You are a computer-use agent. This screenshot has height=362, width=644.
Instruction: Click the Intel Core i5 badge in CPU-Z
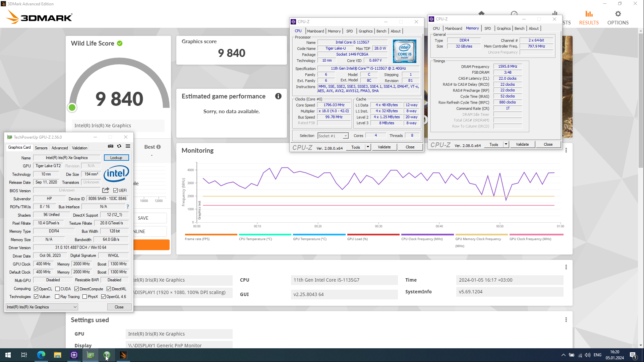coord(405,51)
